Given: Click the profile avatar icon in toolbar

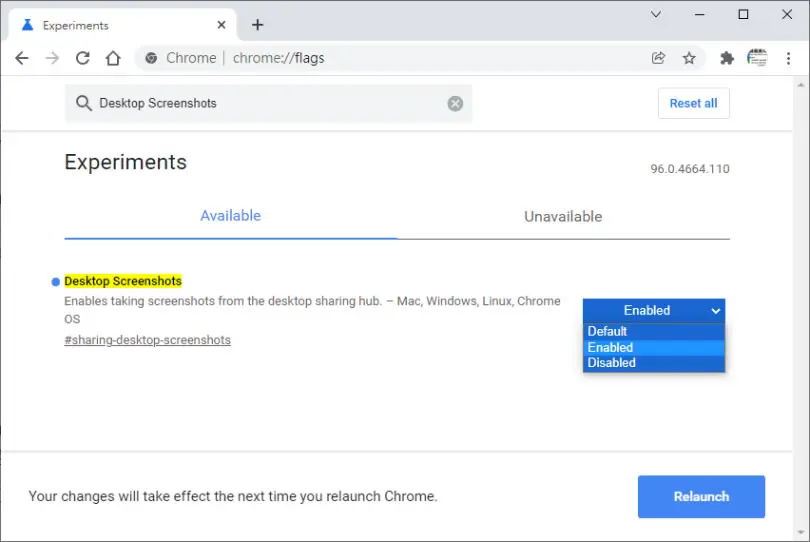Looking at the screenshot, I should point(757,58).
